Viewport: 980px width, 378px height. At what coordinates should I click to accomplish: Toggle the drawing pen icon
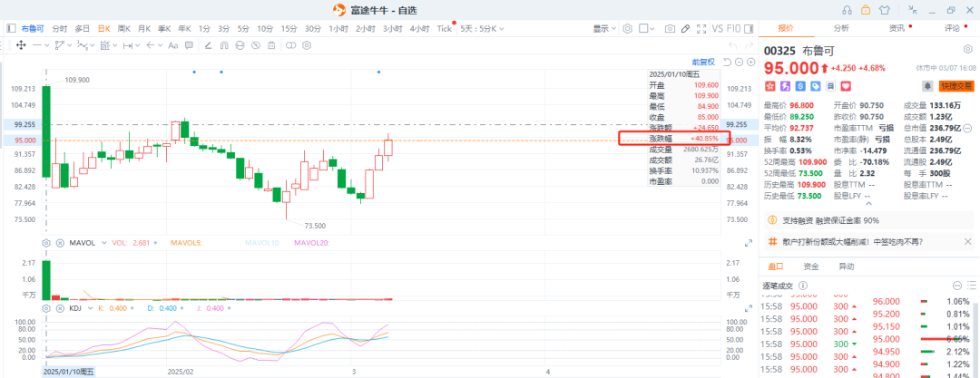pyautogui.click(x=685, y=28)
